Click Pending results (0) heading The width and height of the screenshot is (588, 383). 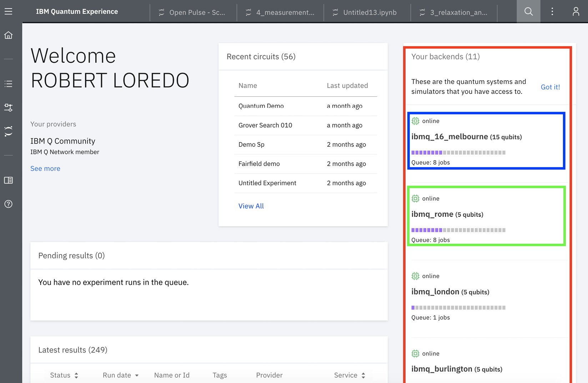[x=71, y=256]
